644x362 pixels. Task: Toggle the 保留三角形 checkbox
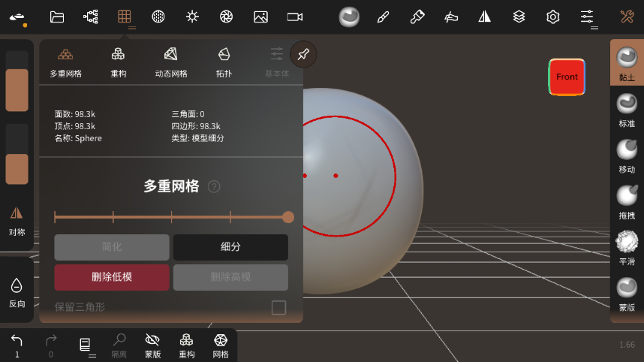pyautogui.click(x=279, y=307)
